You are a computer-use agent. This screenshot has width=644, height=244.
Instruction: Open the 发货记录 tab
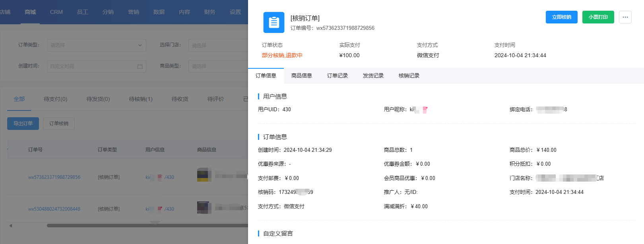[373, 76]
